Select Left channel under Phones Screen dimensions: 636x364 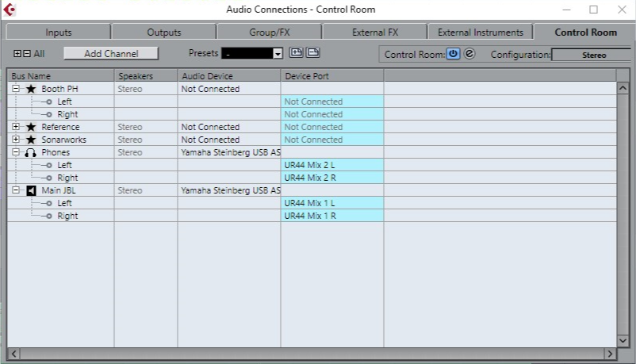[64, 165]
